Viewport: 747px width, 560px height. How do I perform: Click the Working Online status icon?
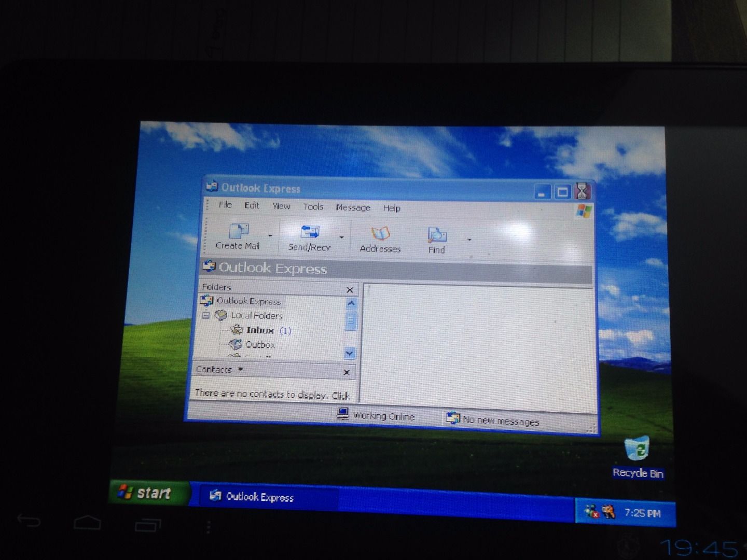coord(343,415)
